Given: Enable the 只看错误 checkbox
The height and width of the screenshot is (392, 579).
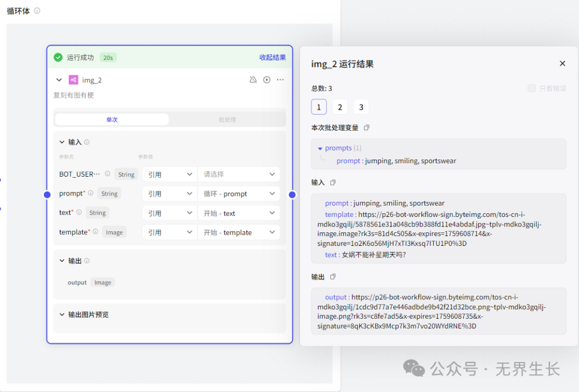Looking at the screenshot, I should coord(531,88).
